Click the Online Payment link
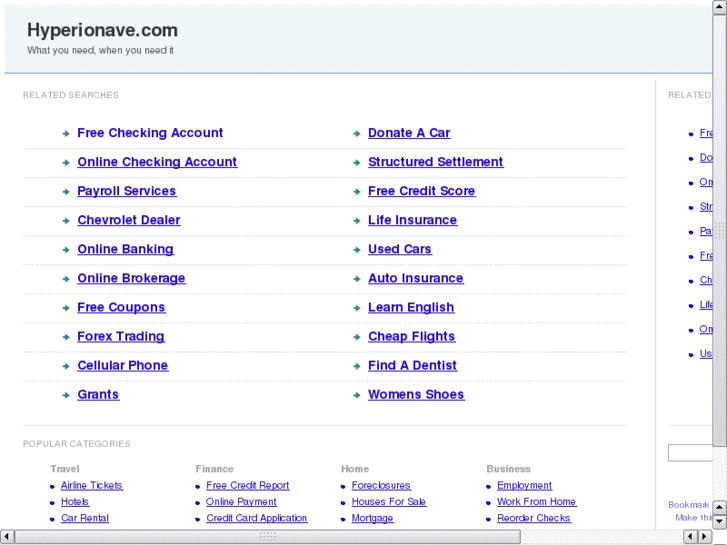Viewport: 727px width, 545px height. pos(241,502)
